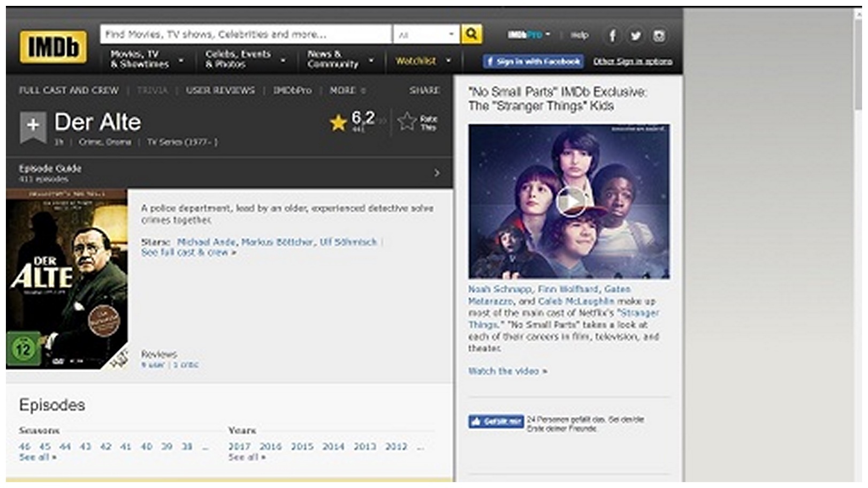
Task: Click the yellow 6,2 rating star
Action: coord(338,123)
